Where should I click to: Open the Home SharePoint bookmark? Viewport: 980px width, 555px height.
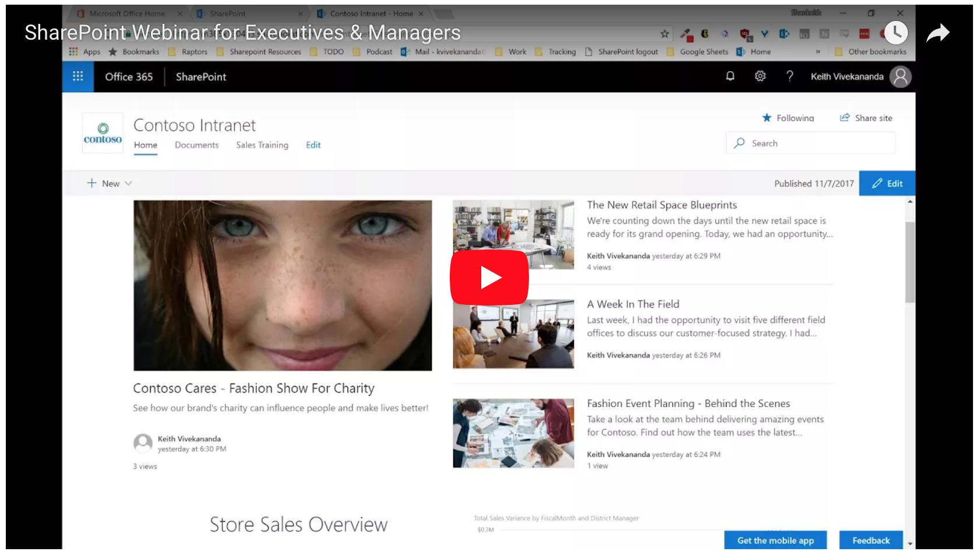coord(754,52)
